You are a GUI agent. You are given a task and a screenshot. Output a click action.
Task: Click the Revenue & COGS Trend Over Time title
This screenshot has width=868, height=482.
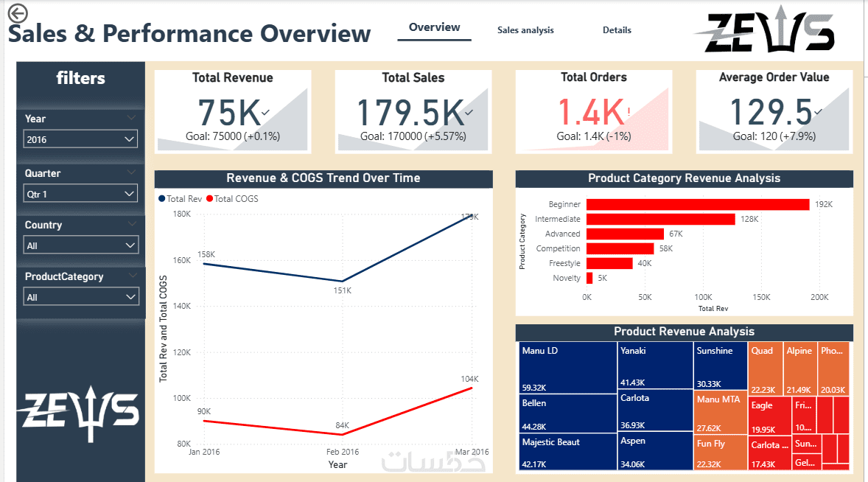pyautogui.click(x=323, y=178)
